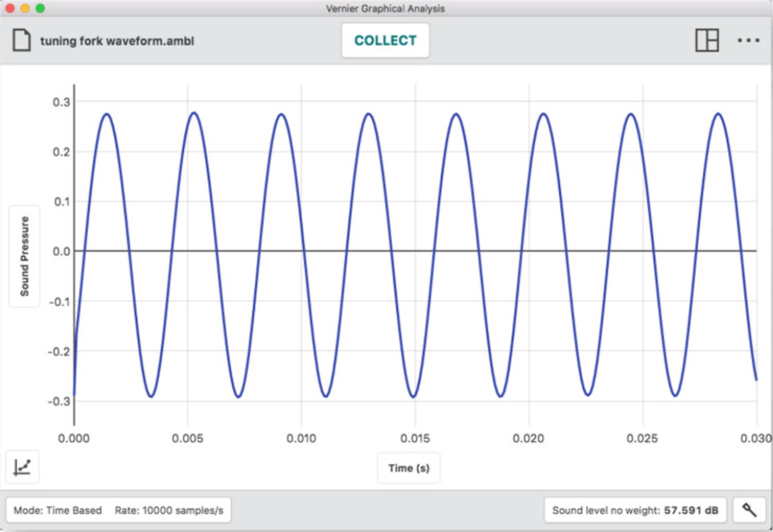This screenshot has height=532, width=773.
Task: Click the -0.2 y-axis tick label
Action: click(59, 352)
